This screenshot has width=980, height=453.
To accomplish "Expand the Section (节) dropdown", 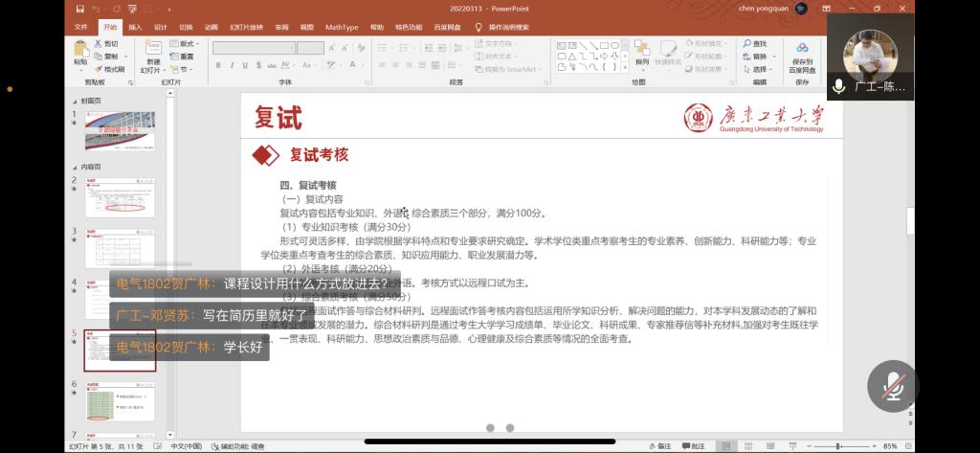I will tap(184, 69).
